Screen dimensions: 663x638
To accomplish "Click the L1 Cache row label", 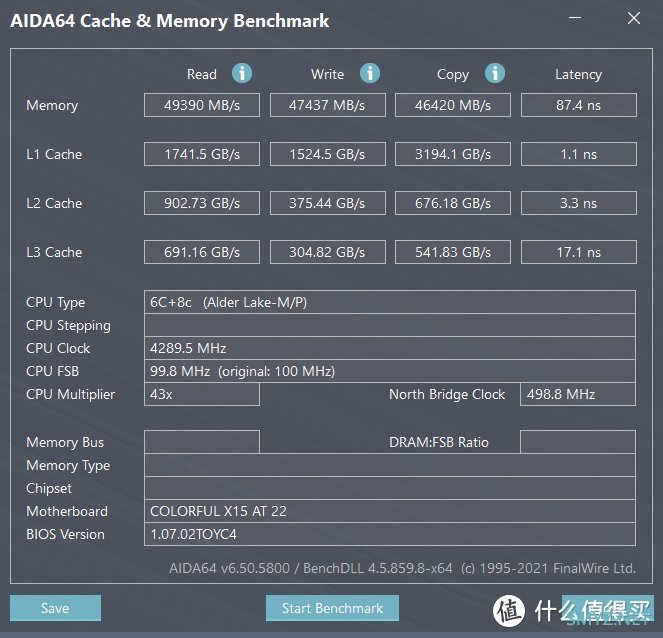I will pos(54,154).
